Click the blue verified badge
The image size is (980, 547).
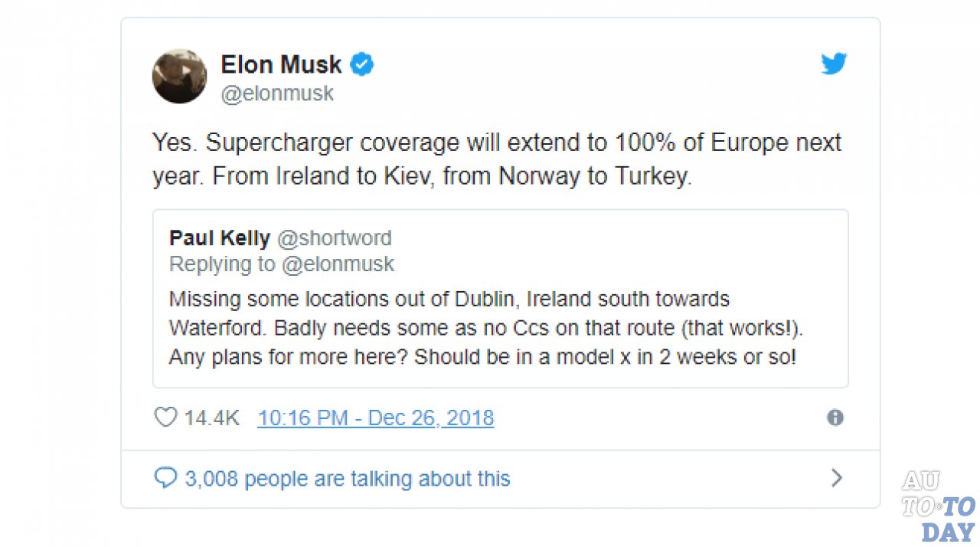tap(362, 65)
